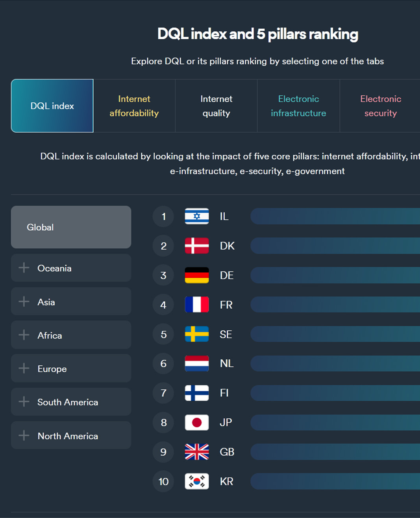Click the Sweden flag icon
420x518 pixels.
[197, 334]
